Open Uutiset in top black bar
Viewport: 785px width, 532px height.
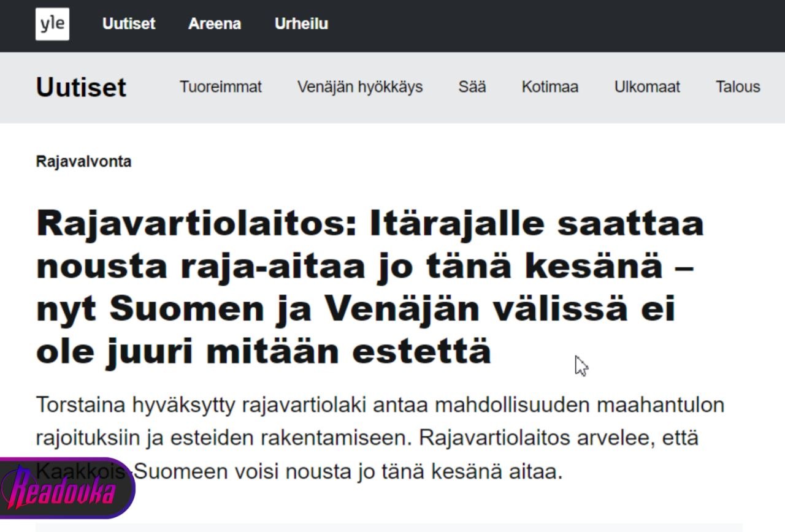pos(129,24)
